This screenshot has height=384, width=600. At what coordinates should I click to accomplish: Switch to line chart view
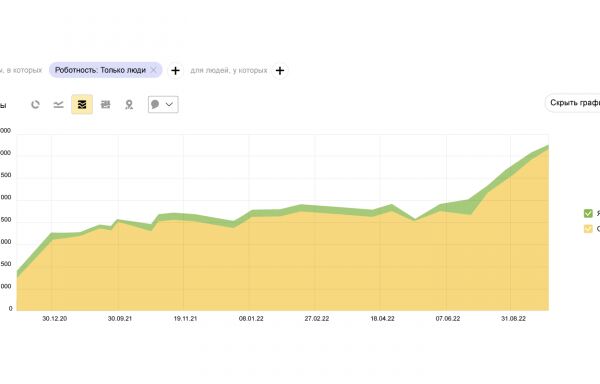59,104
